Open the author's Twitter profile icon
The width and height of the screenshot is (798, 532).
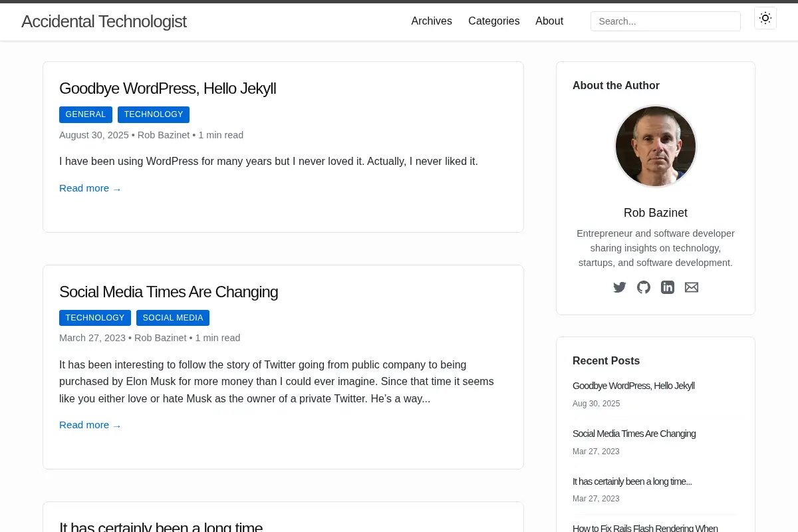620,287
